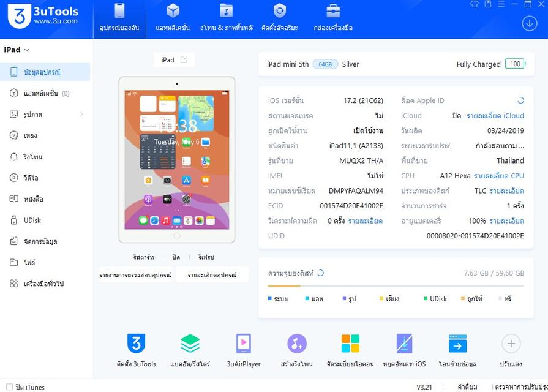548x392 pixels.
Task: Click the ปรับแต่ง customize plus icon
Action: 511,344
